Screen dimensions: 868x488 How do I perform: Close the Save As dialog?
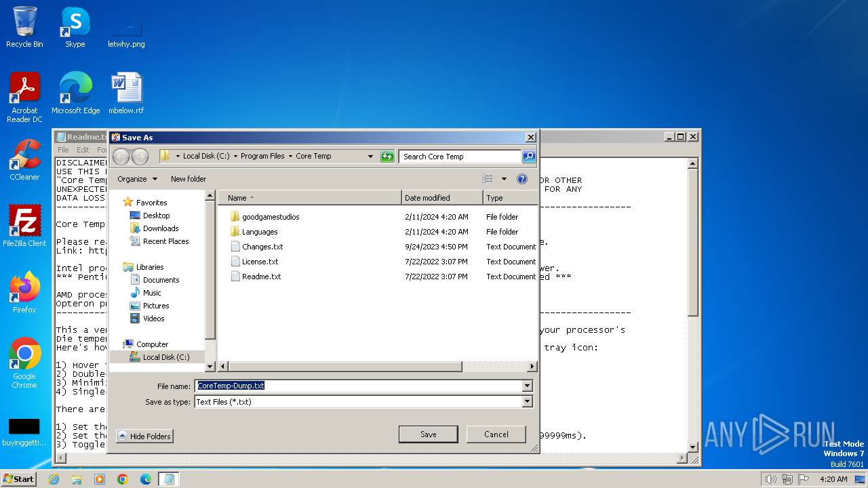[531, 138]
